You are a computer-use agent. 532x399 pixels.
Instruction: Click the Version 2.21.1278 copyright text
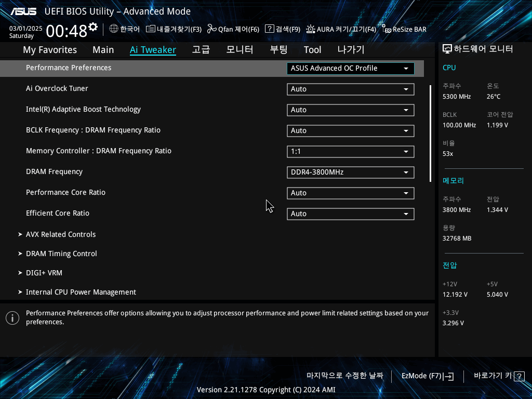pyautogui.click(x=266, y=390)
